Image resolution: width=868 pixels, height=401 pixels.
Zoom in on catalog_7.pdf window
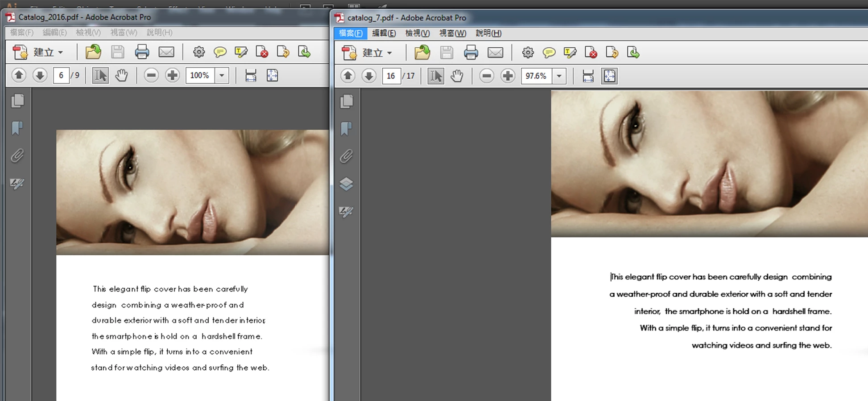click(x=508, y=76)
